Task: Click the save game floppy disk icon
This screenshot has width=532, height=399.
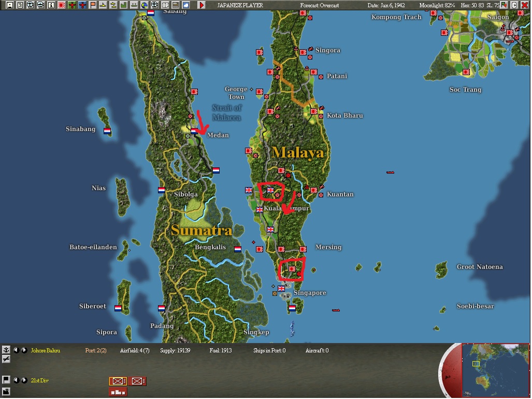Action: [9, 5]
